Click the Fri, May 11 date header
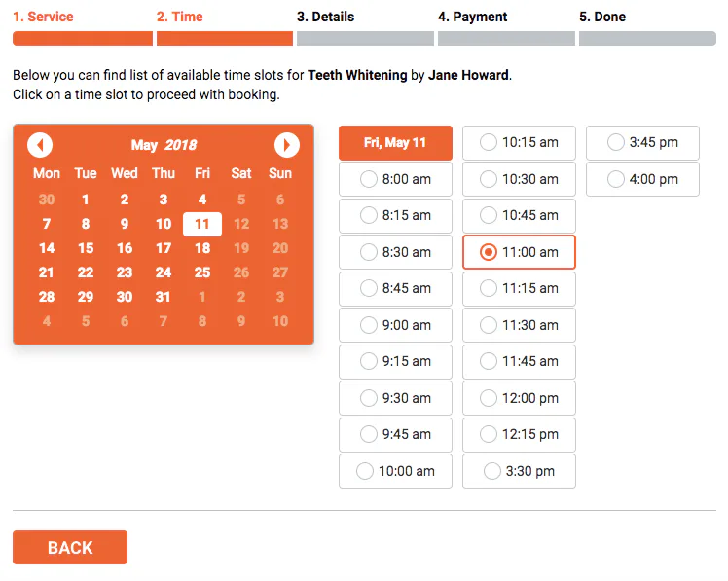Screen dimensions: 728x581 (395, 142)
